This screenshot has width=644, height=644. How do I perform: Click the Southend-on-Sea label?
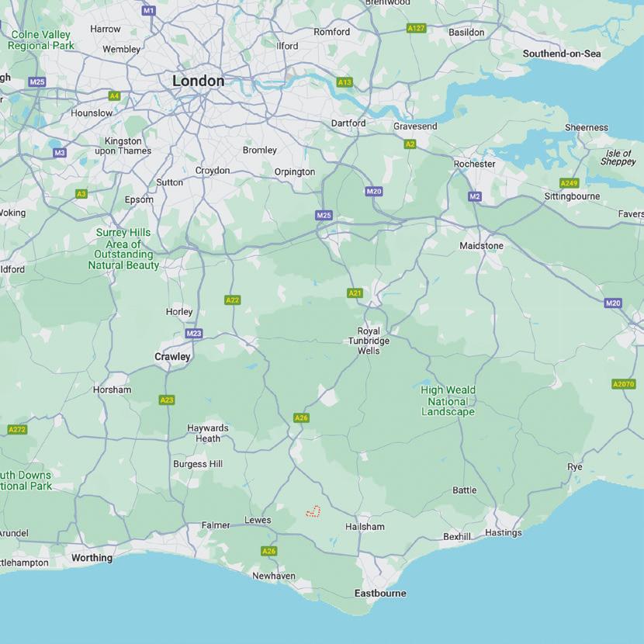(x=562, y=54)
